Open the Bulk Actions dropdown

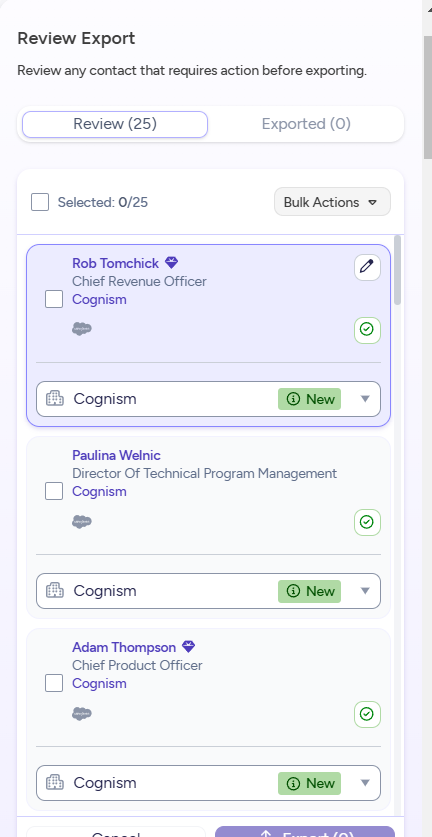(x=332, y=202)
